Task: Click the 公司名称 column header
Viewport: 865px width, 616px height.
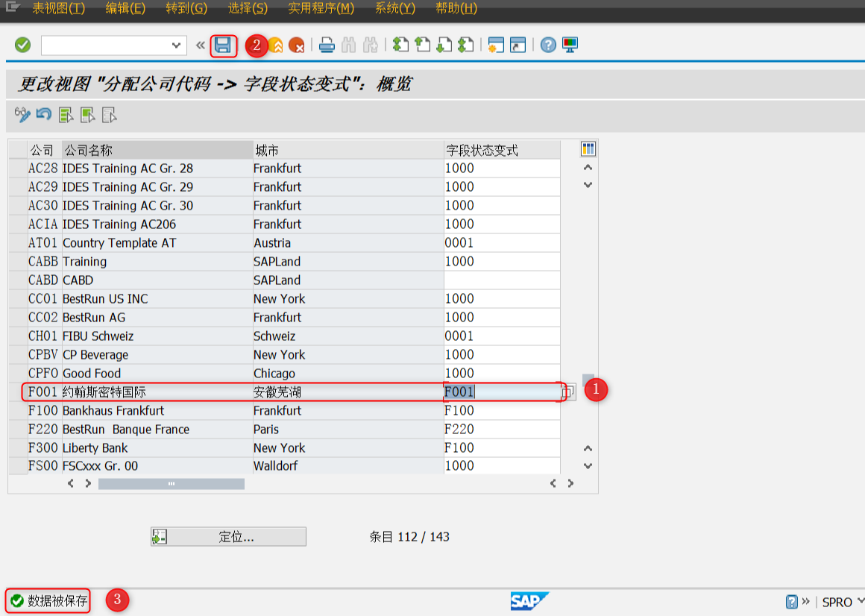Action: click(157, 150)
